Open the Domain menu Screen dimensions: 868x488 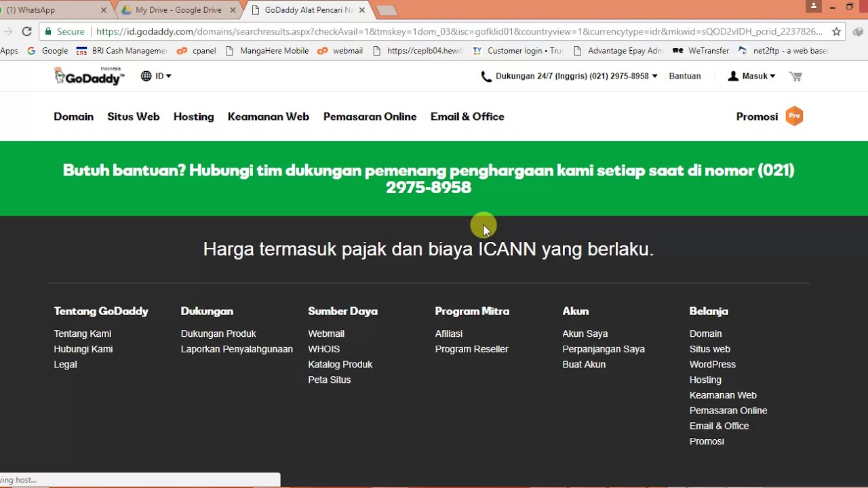pos(74,117)
